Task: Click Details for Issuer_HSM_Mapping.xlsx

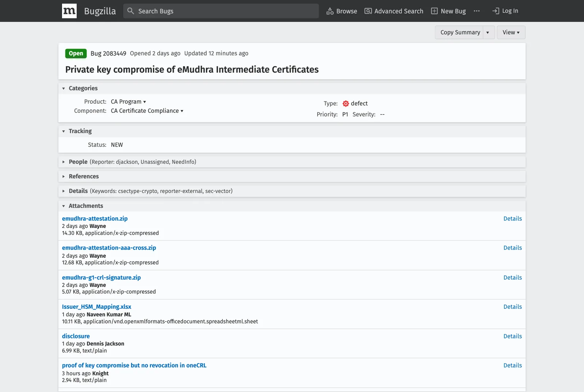Action: point(512,307)
